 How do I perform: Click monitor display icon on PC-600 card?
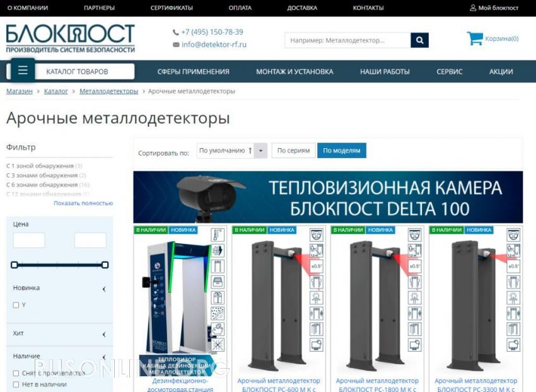pyautogui.click(x=316, y=345)
